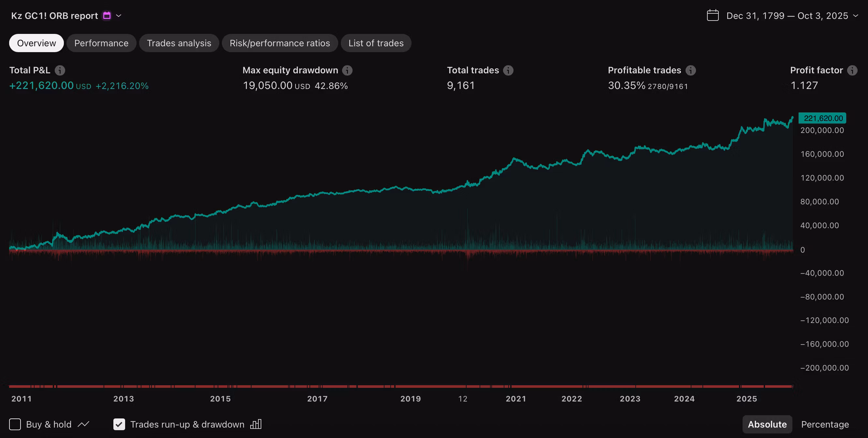Click the 2023 label on time axis
868x438 pixels.
pos(630,399)
